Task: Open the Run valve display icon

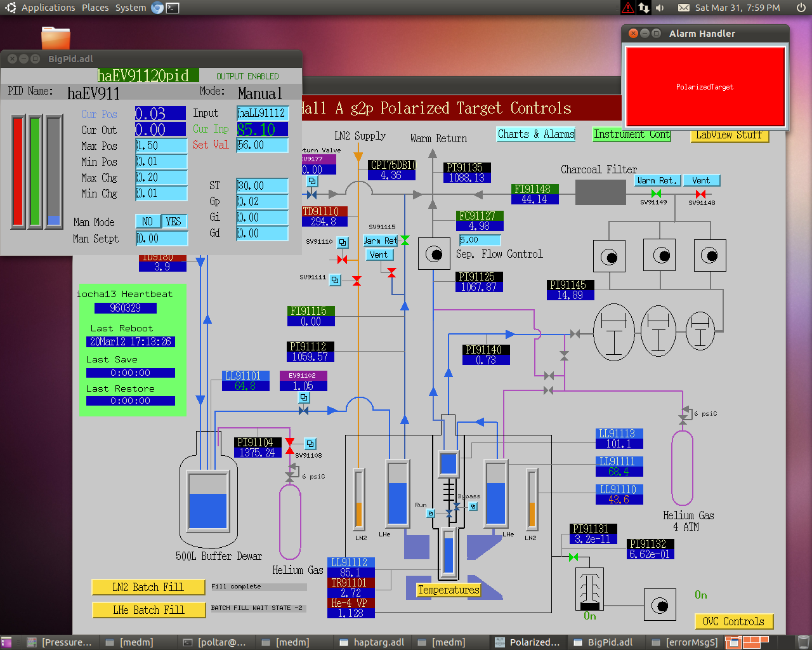Action: (x=430, y=514)
